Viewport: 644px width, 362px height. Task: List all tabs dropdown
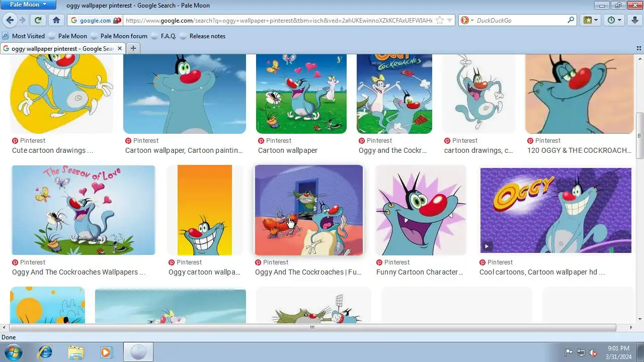pos(638,49)
